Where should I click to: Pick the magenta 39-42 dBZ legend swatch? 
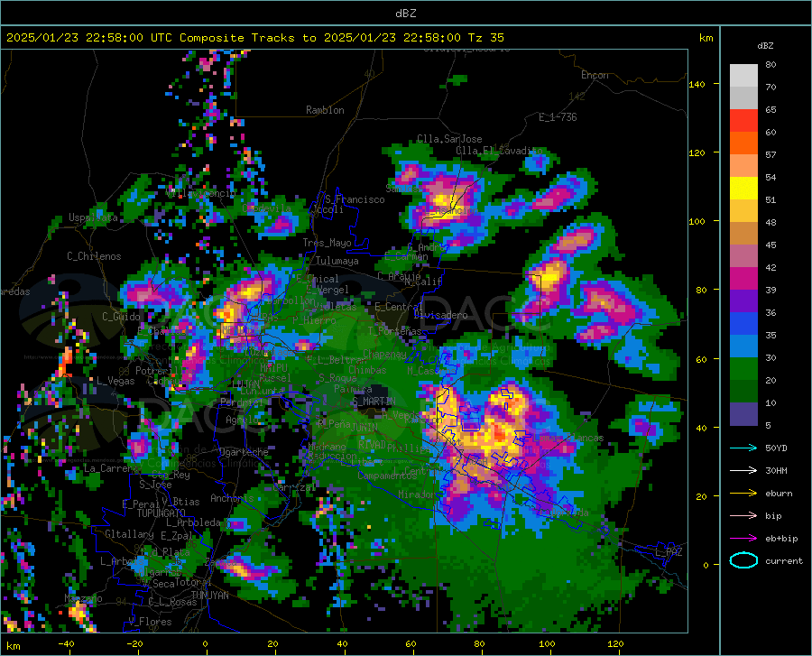(x=743, y=279)
